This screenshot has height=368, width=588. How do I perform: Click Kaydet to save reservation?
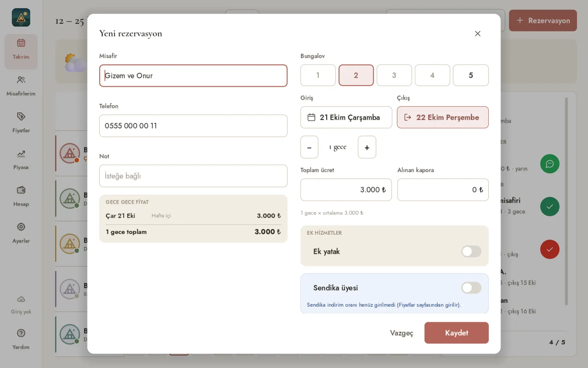pos(457,333)
